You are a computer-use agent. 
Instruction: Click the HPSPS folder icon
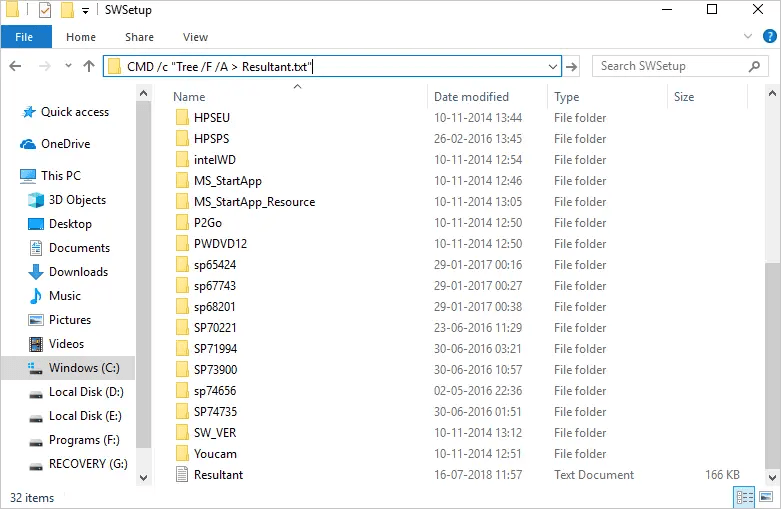(182, 138)
